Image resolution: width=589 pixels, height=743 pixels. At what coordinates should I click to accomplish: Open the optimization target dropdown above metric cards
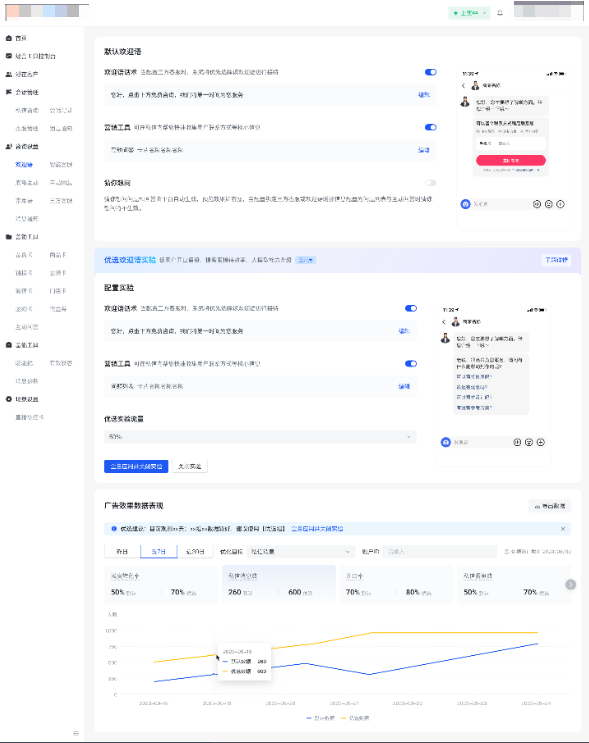[300, 552]
